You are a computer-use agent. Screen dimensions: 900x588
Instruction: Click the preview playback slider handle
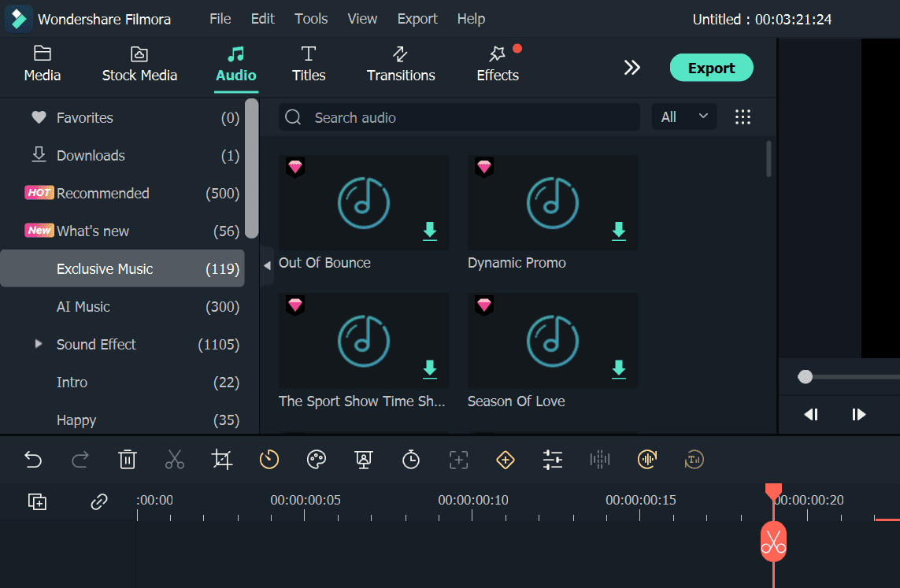pyautogui.click(x=806, y=377)
